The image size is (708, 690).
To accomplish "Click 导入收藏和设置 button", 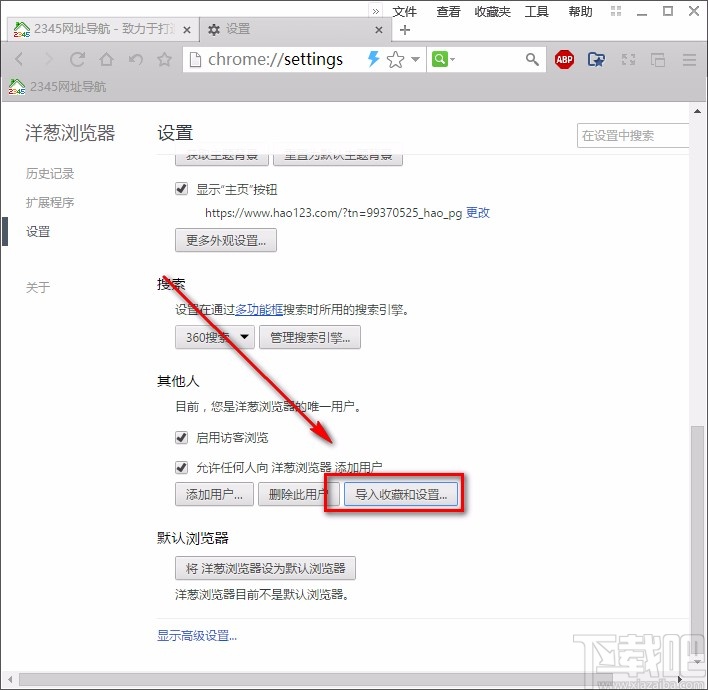I will pyautogui.click(x=401, y=494).
